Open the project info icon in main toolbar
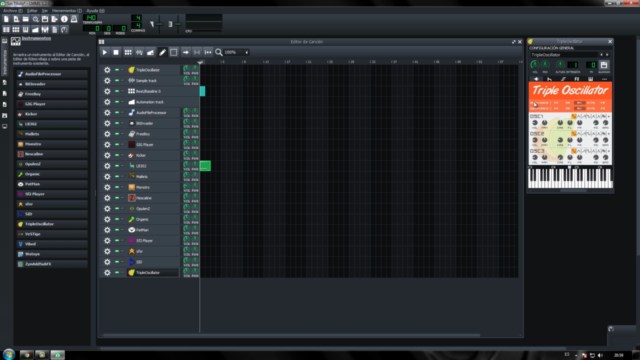640x360 pixels. 64,19
